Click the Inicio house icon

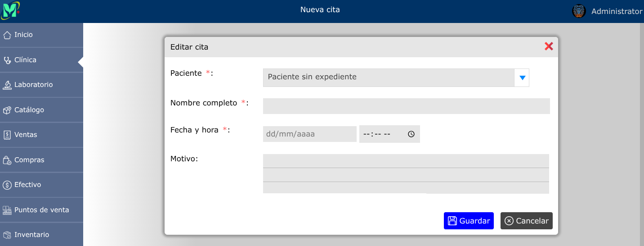(x=7, y=35)
